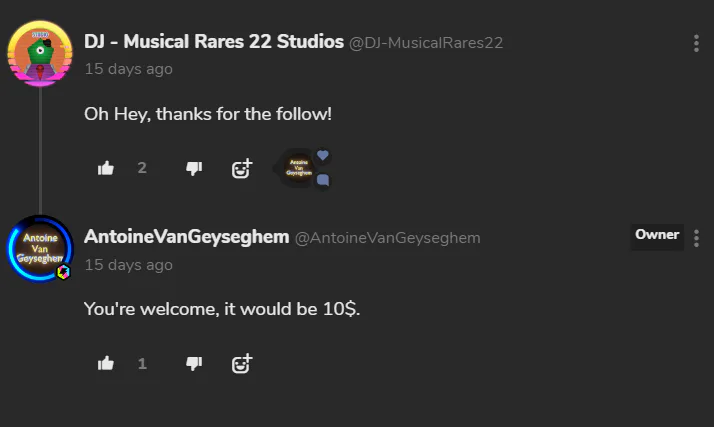The width and height of the screenshot is (714, 427).
Task: Click the @DJ-MusicalRares22 handle
Action: coord(426,43)
